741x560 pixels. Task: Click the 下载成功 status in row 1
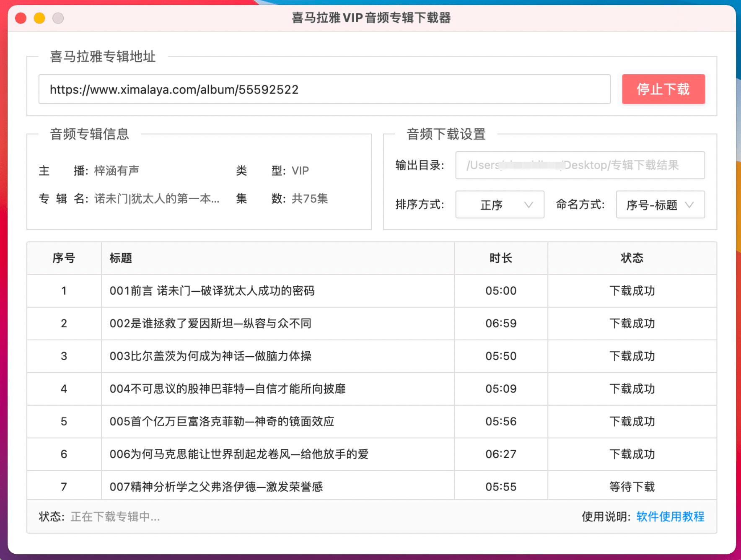click(632, 291)
